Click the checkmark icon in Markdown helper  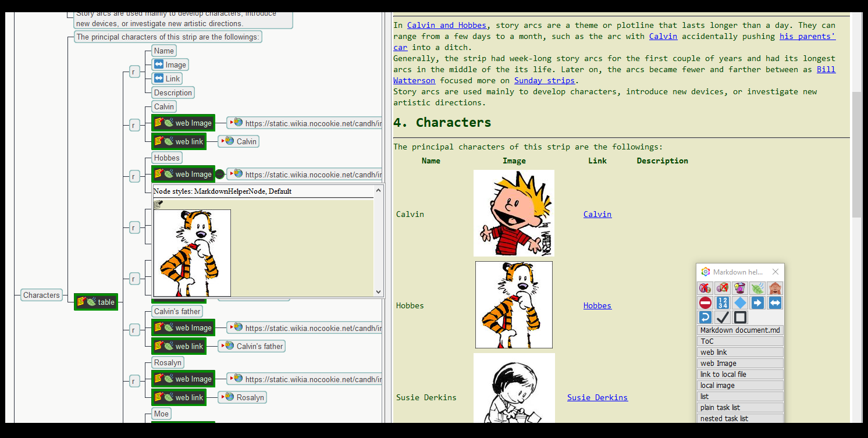(x=723, y=317)
